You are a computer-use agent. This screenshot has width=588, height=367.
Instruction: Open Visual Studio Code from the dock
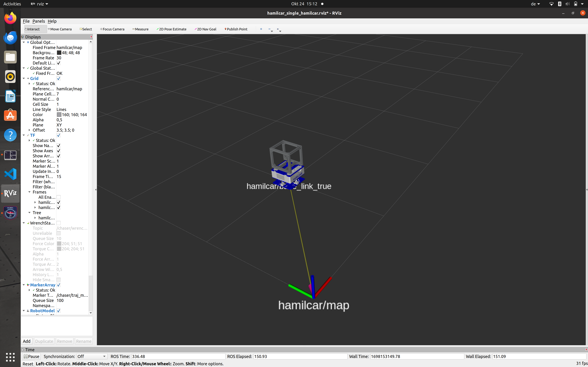pyautogui.click(x=10, y=174)
